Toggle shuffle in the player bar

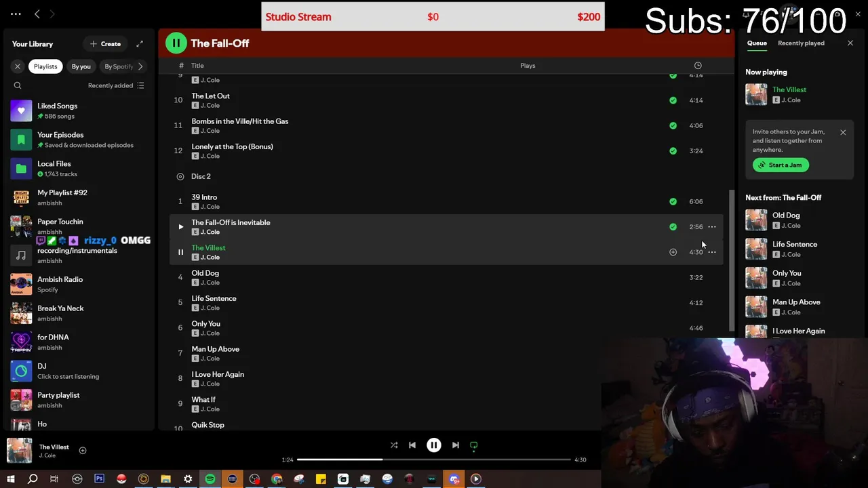click(394, 445)
